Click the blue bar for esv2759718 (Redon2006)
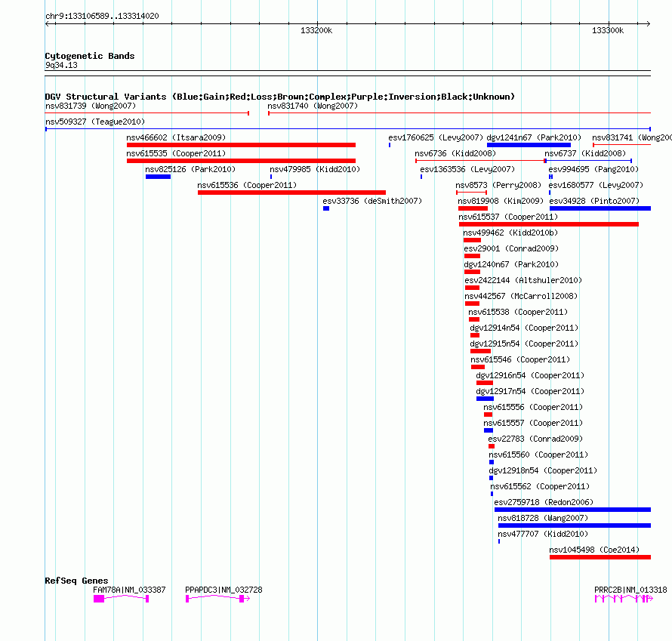This screenshot has height=641, width=672. point(572,510)
